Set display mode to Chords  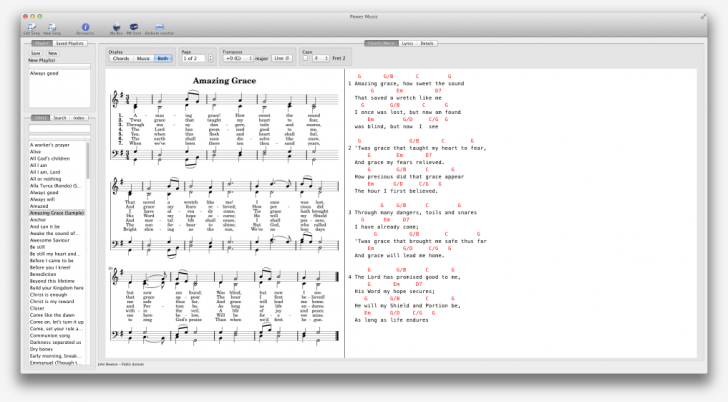coord(121,58)
